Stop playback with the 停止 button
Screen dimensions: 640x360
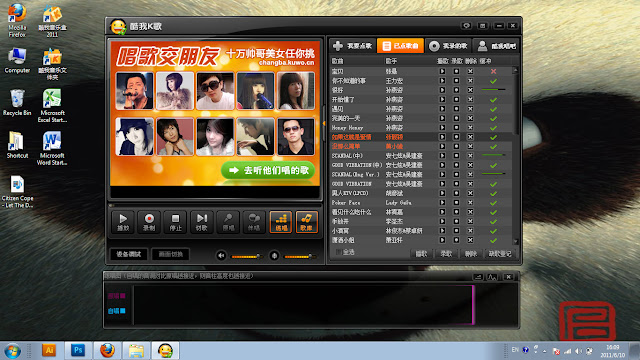tap(175, 222)
